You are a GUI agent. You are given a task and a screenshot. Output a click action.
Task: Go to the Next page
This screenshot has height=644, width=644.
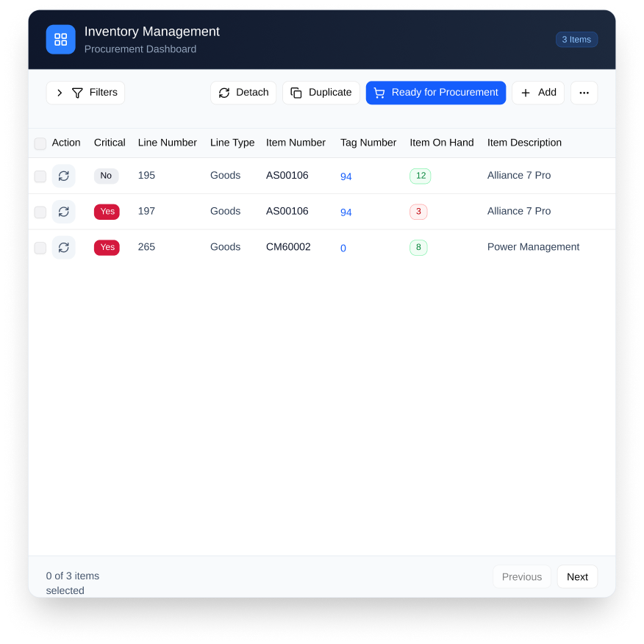click(577, 577)
